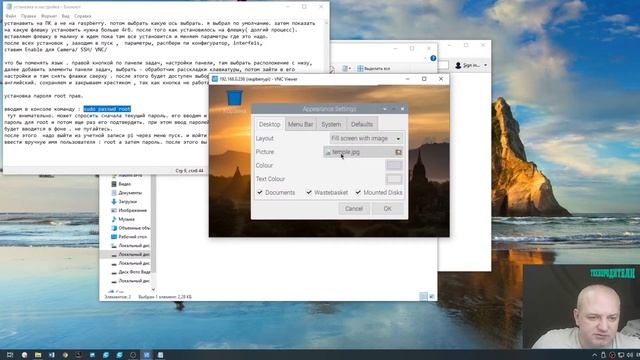Open the Notepad icon on the taskbar
The height and width of the screenshot is (360, 640).
tap(160, 355)
